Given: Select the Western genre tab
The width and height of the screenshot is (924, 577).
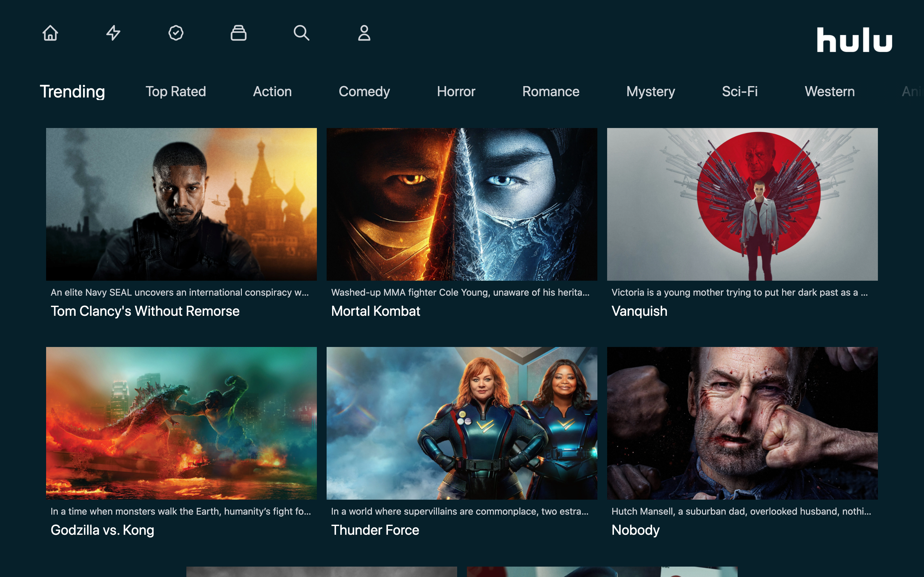Looking at the screenshot, I should point(830,92).
